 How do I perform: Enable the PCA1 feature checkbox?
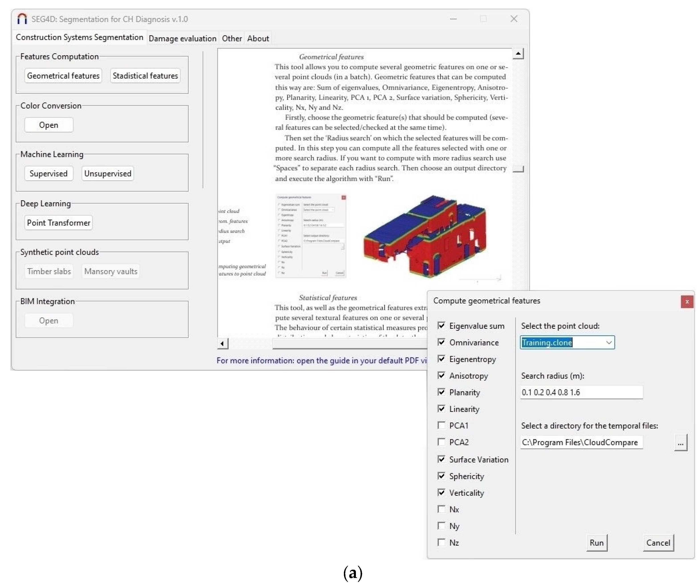pos(441,425)
